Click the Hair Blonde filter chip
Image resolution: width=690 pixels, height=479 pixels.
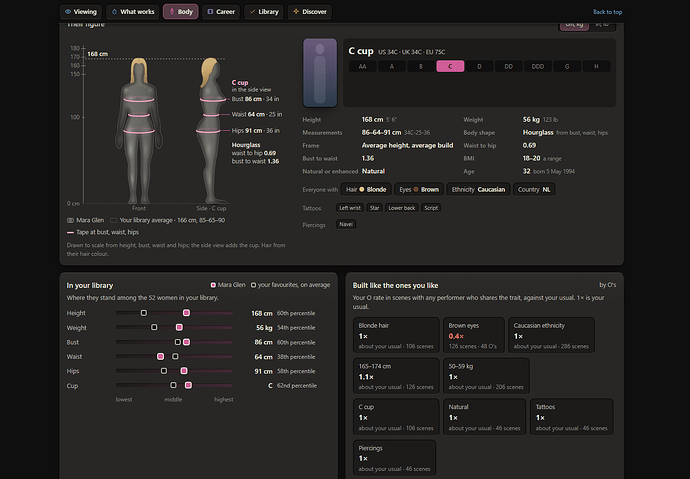coord(366,190)
